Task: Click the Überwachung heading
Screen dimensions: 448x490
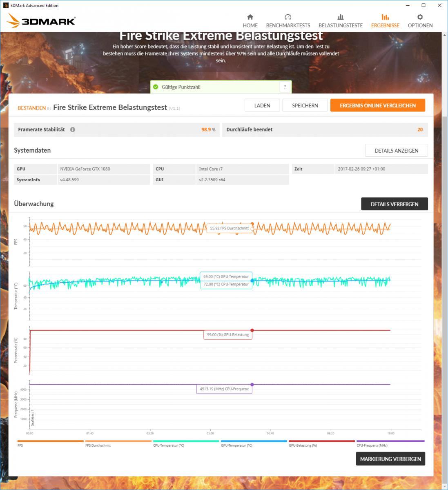Action: tap(34, 204)
